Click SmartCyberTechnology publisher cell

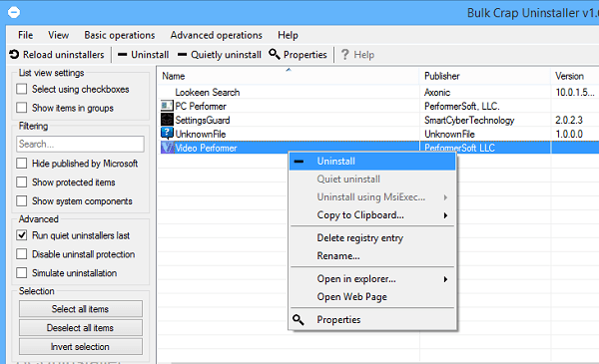click(x=469, y=120)
